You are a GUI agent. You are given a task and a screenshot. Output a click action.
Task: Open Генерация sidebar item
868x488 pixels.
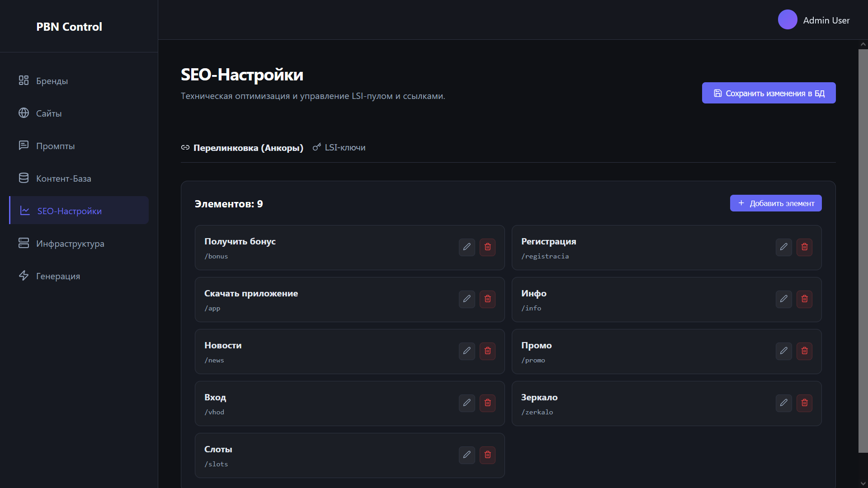58,276
